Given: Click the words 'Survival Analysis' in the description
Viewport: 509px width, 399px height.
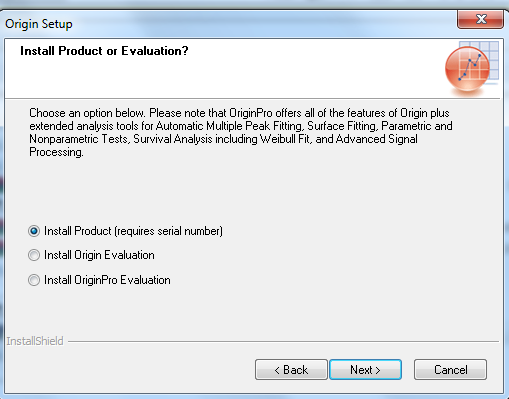Looking at the screenshot, I should tap(173, 139).
